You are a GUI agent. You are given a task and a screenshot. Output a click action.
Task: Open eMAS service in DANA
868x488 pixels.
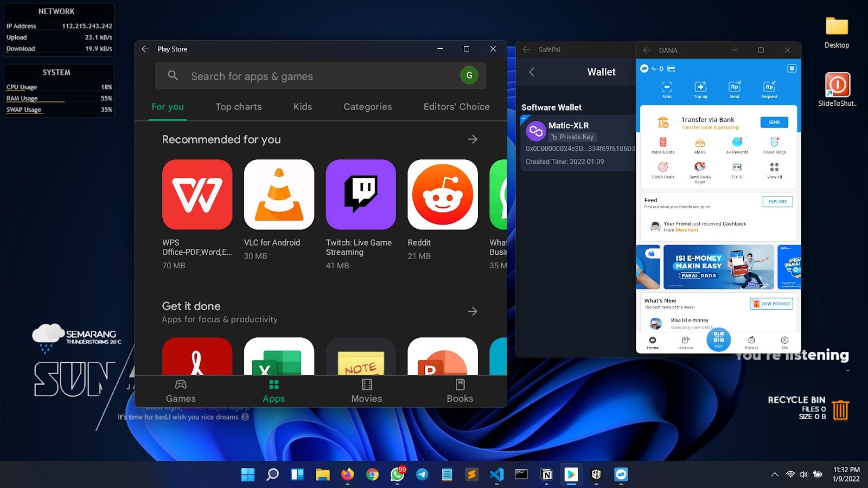click(700, 146)
